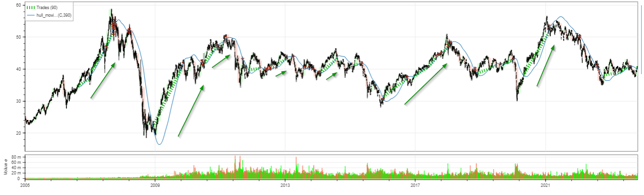Click the 2021 x-axis tick label
The height and width of the screenshot is (195, 644).
tap(546, 184)
